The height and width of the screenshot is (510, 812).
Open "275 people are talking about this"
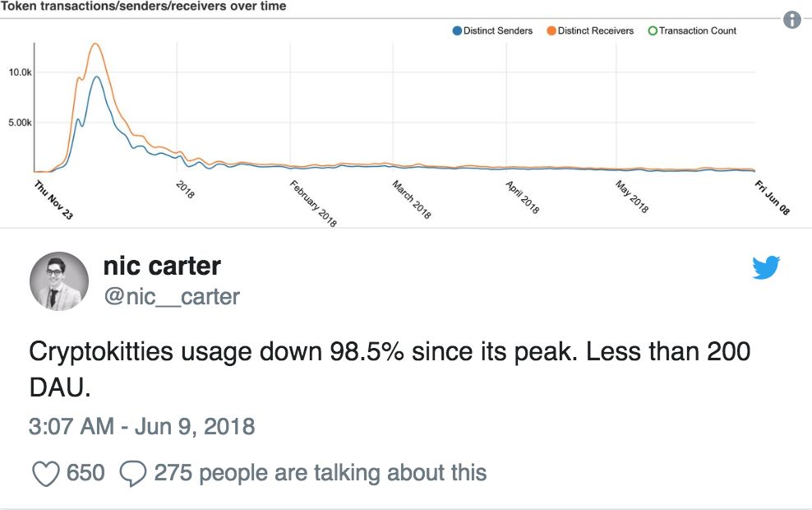coord(320,473)
